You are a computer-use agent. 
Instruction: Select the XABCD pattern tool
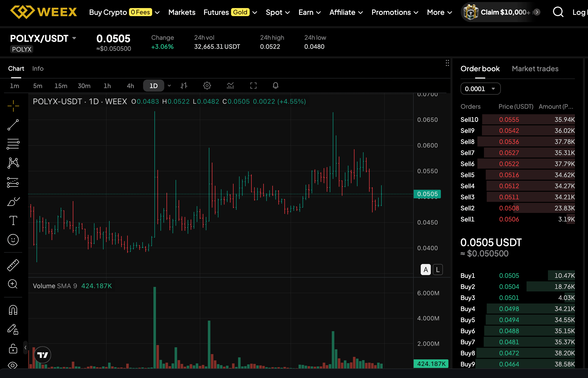point(13,163)
